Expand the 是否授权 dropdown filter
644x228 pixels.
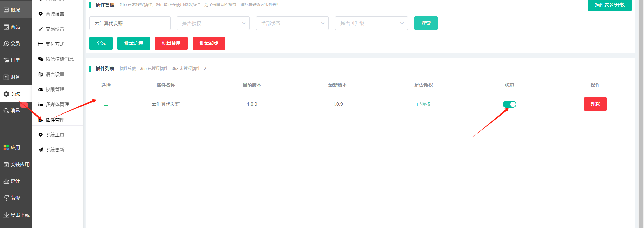pos(213,23)
